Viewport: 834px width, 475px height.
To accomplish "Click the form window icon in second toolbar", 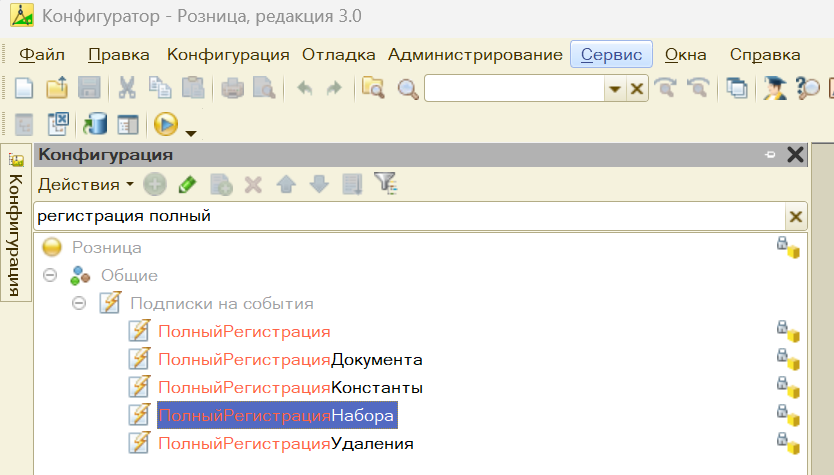I will [x=128, y=125].
